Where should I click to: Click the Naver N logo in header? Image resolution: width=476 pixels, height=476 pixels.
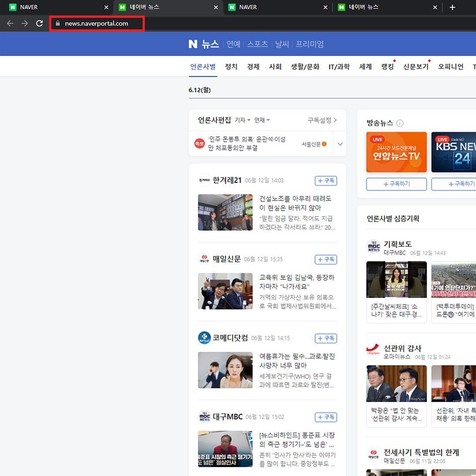193,44
